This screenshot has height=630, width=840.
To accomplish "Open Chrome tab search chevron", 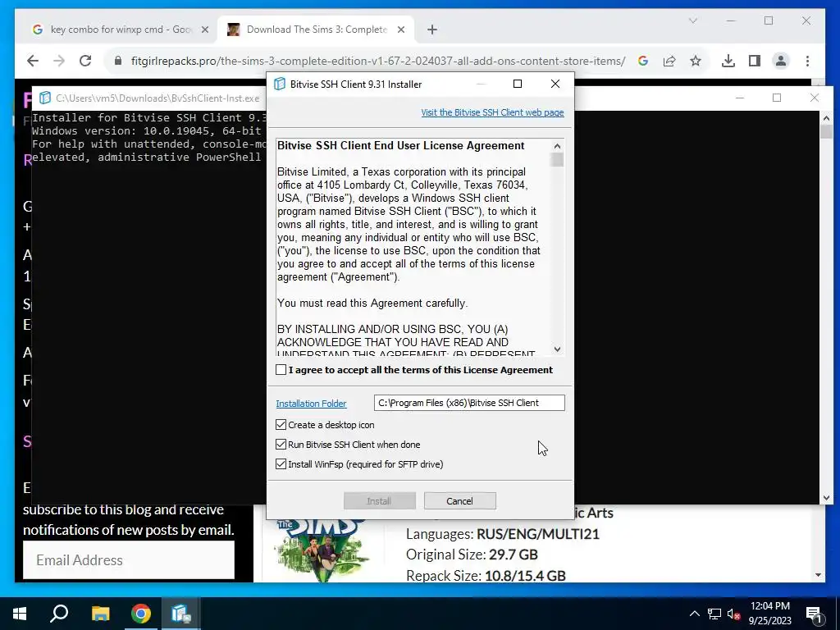I will pyautogui.click(x=692, y=21).
